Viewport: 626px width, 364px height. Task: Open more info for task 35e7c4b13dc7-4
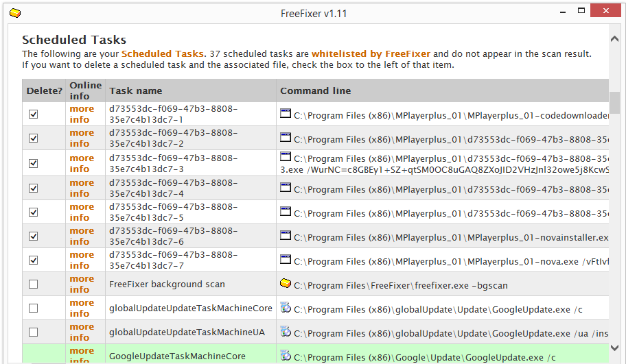tap(82, 189)
